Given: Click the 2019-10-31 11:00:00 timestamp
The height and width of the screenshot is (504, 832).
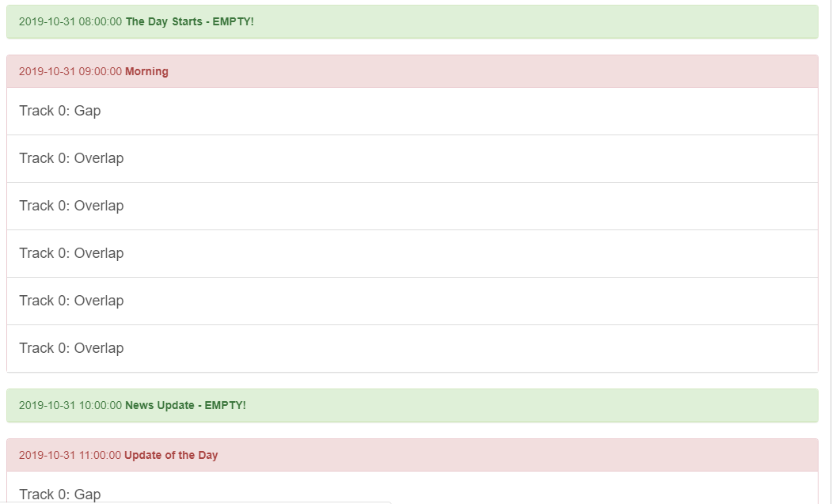Looking at the screenshot, I should pos(70,455).
